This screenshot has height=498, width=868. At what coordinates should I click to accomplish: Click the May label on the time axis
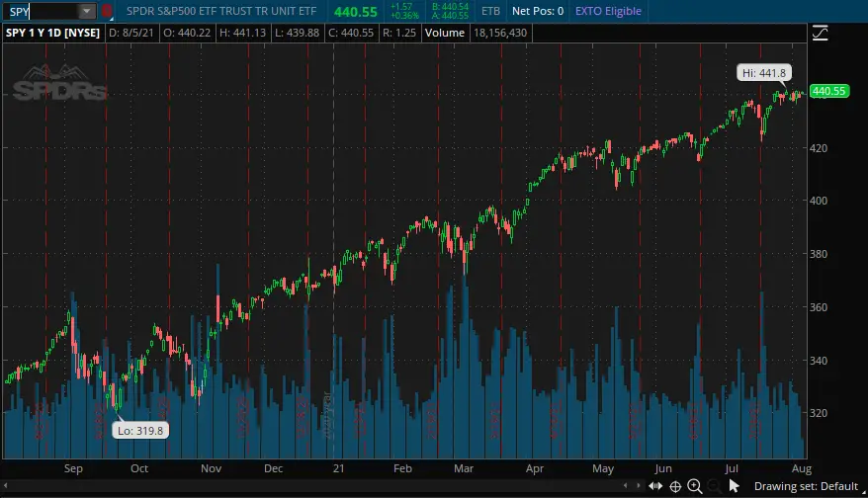603,468
